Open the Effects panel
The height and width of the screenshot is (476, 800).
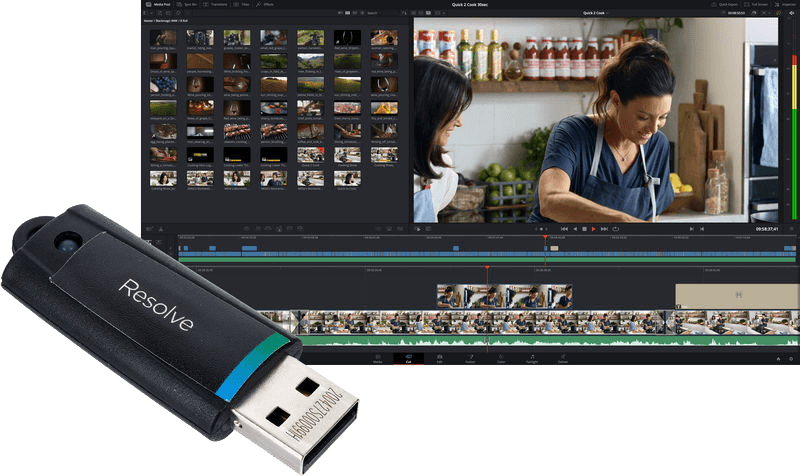(x=265, y=4)
